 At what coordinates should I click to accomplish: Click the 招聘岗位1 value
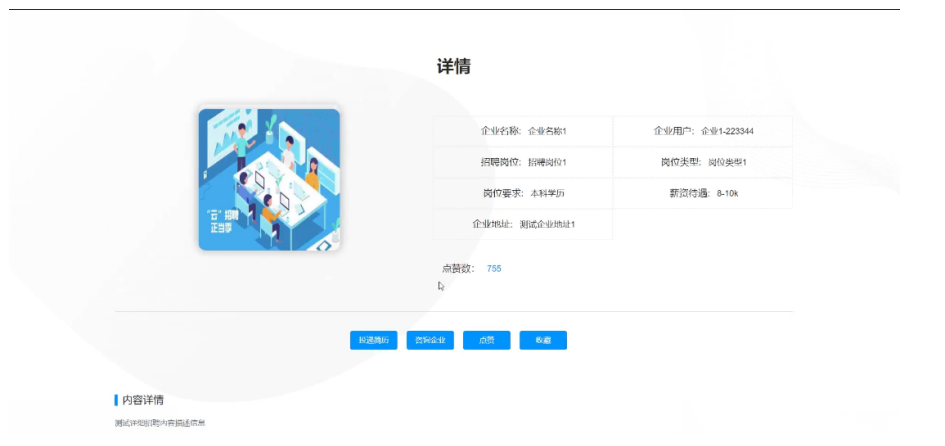pos(547,162)
